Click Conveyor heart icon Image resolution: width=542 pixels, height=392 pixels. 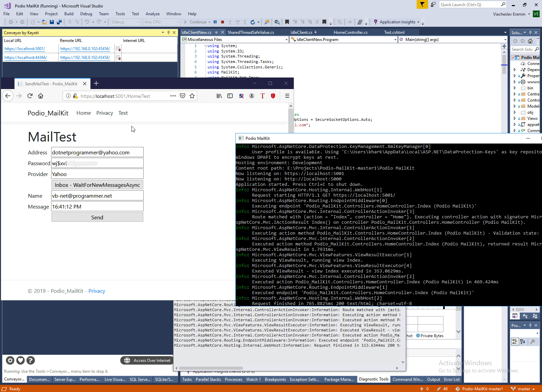pyautogui.click(x=21, y=361)
